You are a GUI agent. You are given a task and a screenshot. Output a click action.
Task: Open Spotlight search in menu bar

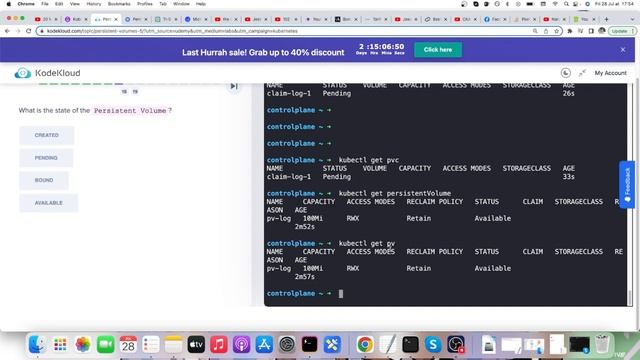click(566, 4)
